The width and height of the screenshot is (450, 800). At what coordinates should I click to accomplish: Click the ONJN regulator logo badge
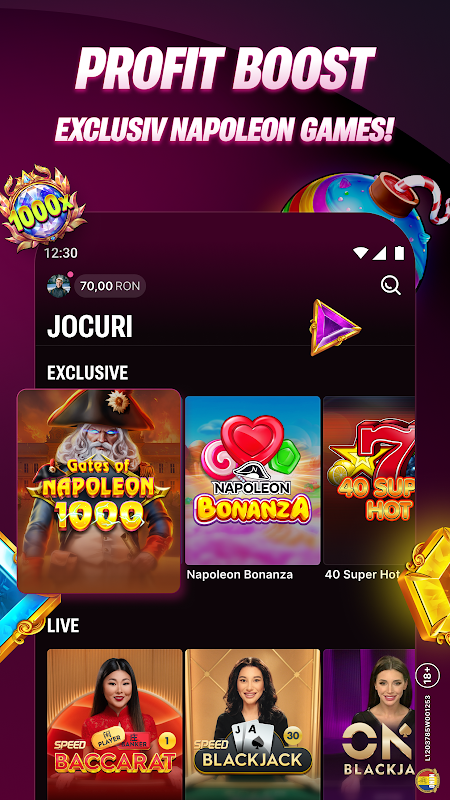pyautogui.click(x=427, y=781)
